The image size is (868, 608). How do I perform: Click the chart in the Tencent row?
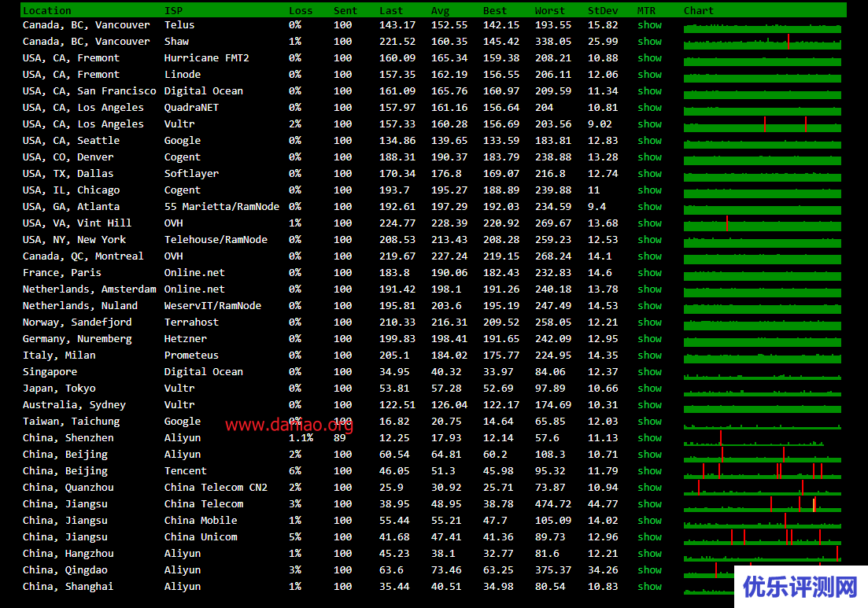click(763, 471)
